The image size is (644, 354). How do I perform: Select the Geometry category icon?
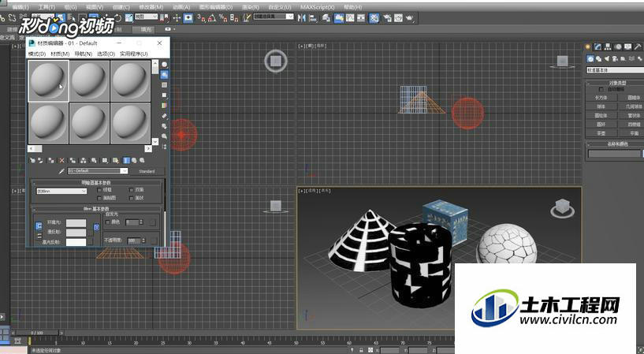(590, 59)
